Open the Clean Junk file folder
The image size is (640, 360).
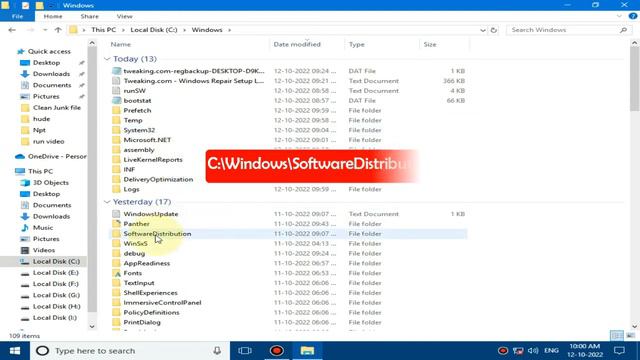tap(56, 108)
